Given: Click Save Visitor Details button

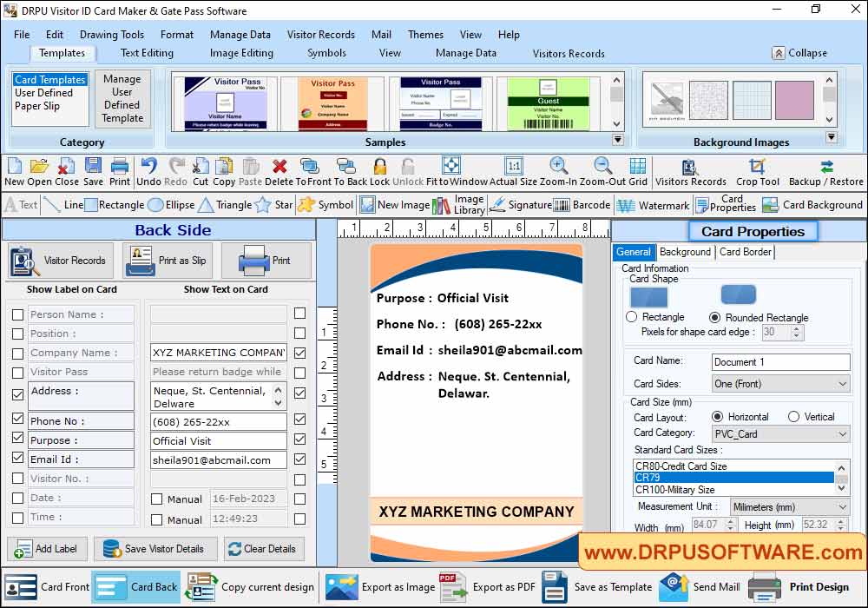Looking at the screenshot, I should [155, 549].
